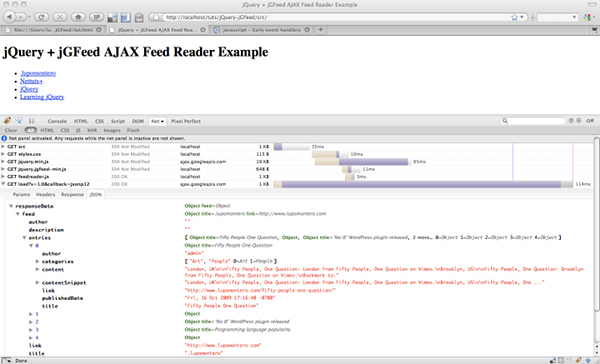The width and height of the screenshot is (600, 364).
Task: Turn Firebug off via the Off button
Action: coord(590,121)
